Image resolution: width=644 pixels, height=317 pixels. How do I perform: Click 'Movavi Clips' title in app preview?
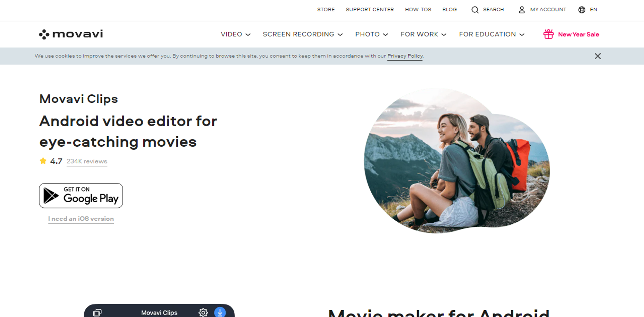159,312
